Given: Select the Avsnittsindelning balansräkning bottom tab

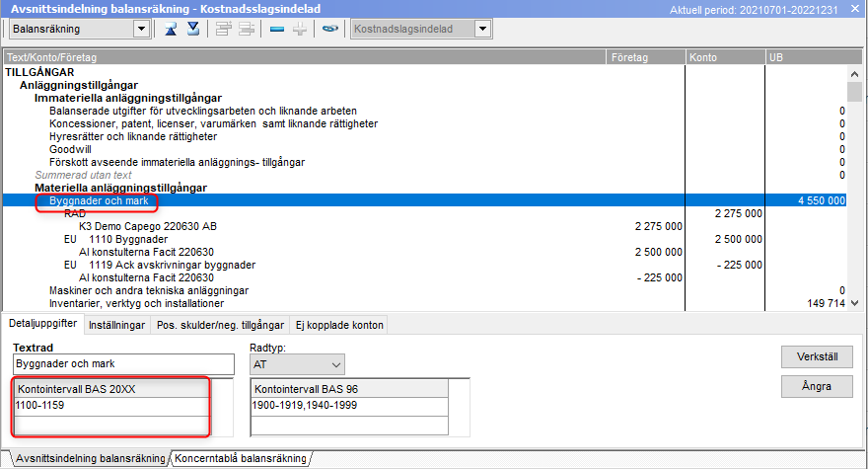Looking at the screenshot, I should [90, 458].
